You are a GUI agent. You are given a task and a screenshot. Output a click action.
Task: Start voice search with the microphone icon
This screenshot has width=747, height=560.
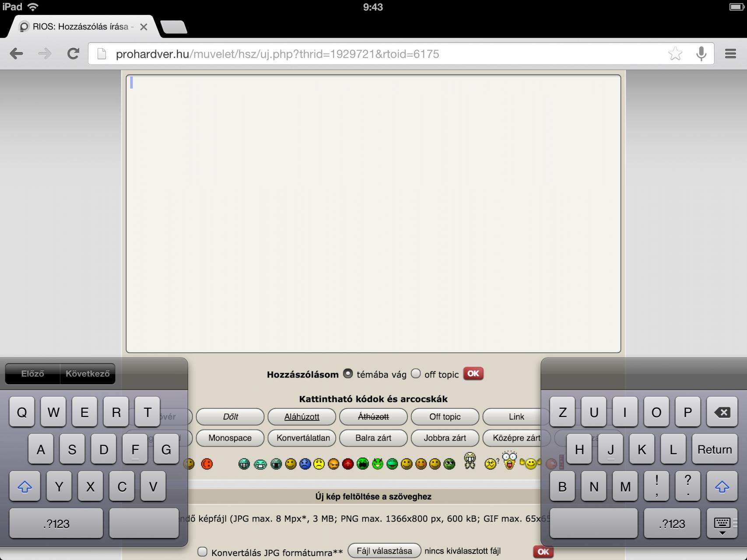(x=701, y=54)
